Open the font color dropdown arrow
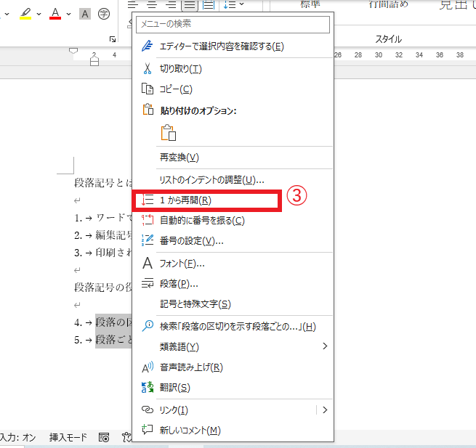Screen dimensions: 476x448 (x=68, y=14)
